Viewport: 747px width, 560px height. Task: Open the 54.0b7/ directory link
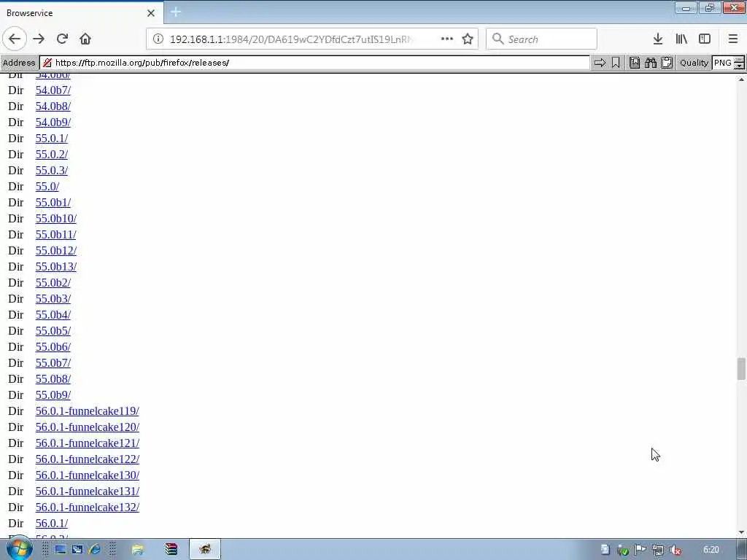53,90
